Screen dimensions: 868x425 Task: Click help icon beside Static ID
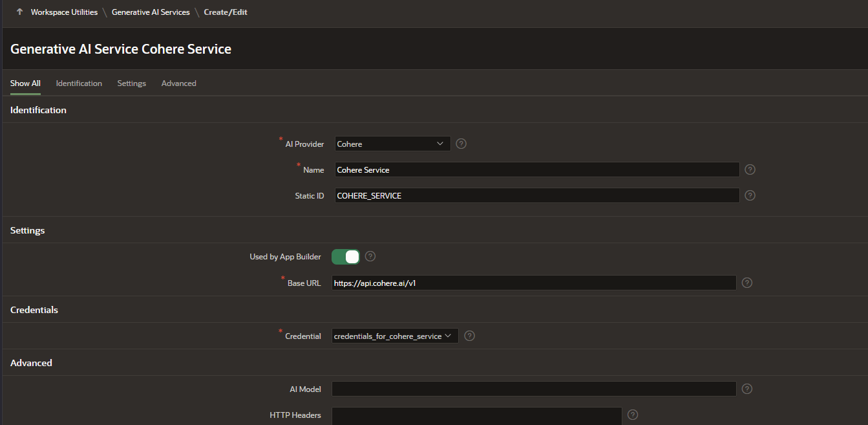point(750,195)
